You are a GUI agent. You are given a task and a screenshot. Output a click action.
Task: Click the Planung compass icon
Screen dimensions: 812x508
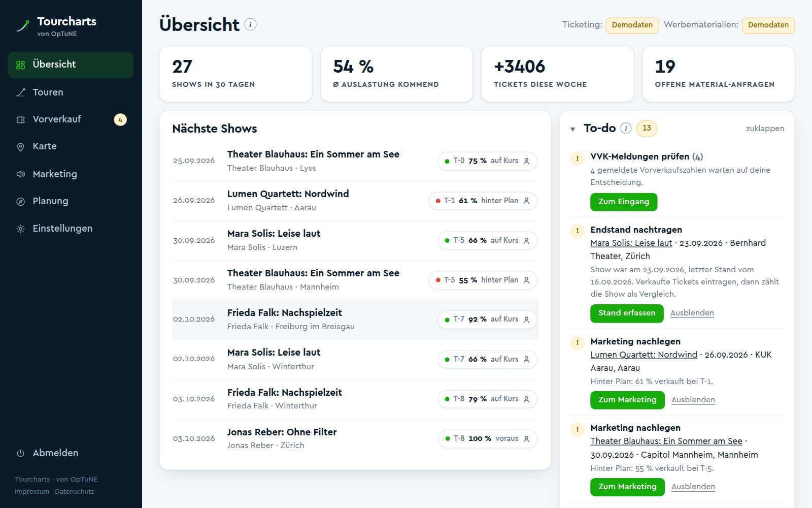point(21,202)
